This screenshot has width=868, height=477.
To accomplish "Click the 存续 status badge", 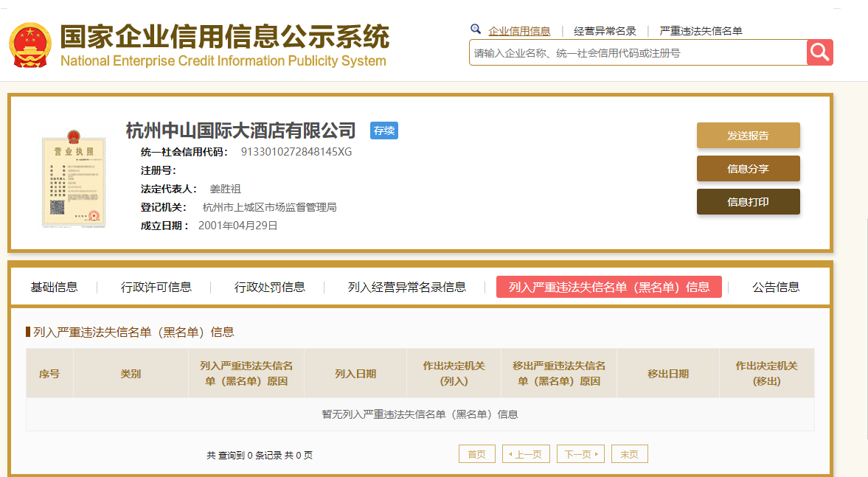I will coord(384,130).
